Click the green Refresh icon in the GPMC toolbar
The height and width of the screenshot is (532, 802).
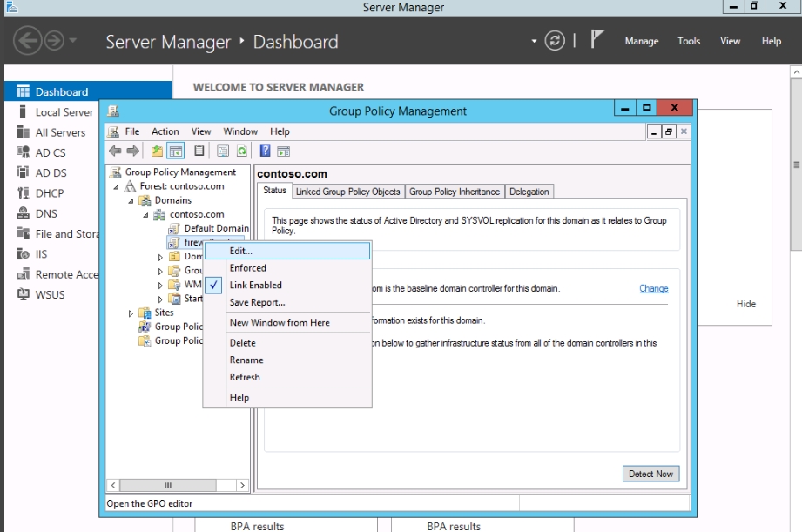tap(242, 151)
